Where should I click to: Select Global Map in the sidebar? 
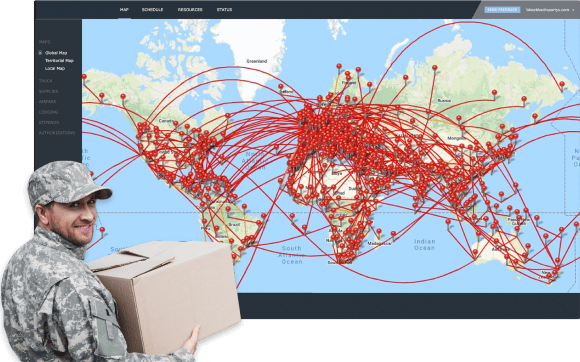pos(56,53)
